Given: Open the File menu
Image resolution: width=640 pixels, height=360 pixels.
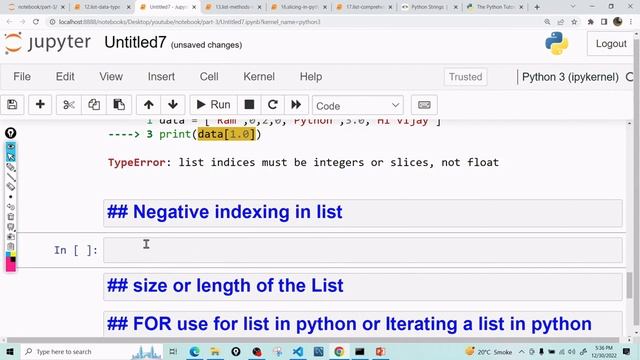Looking at the screenshot, I should click(x=22, y=77).
